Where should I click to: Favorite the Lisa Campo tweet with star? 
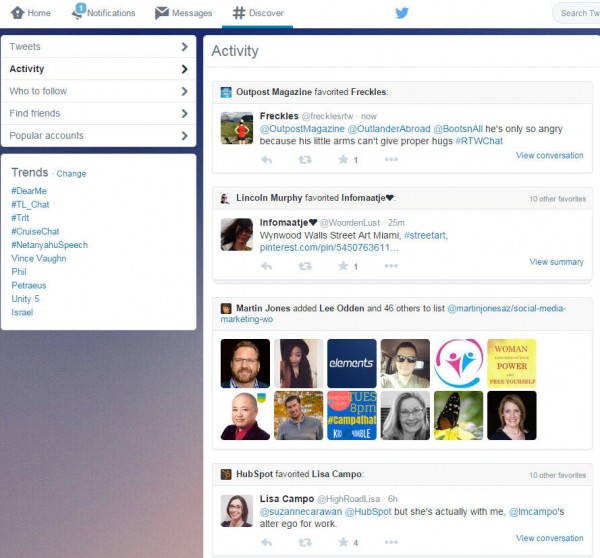pos(343,542)
